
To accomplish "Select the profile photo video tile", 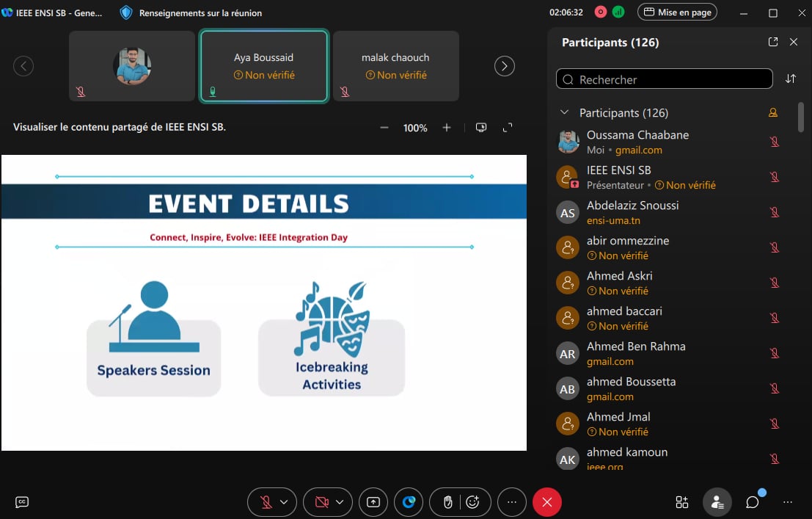I will pos(132,66).
